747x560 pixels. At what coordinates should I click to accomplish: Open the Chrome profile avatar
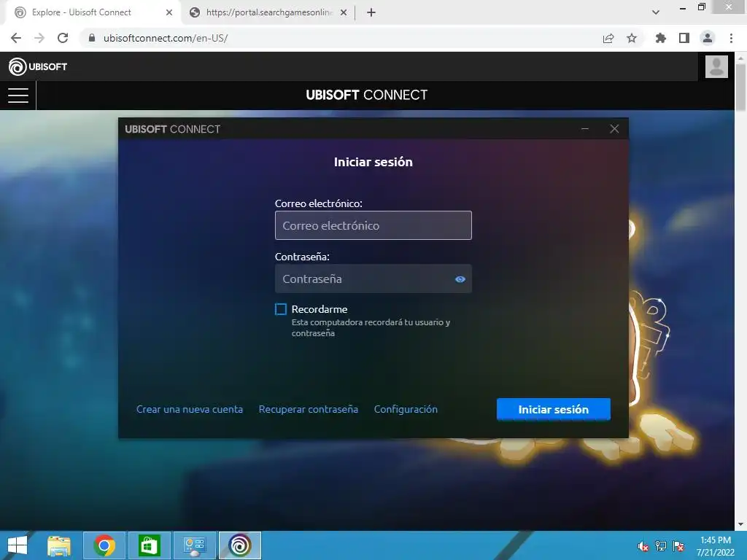coord(708,38)
